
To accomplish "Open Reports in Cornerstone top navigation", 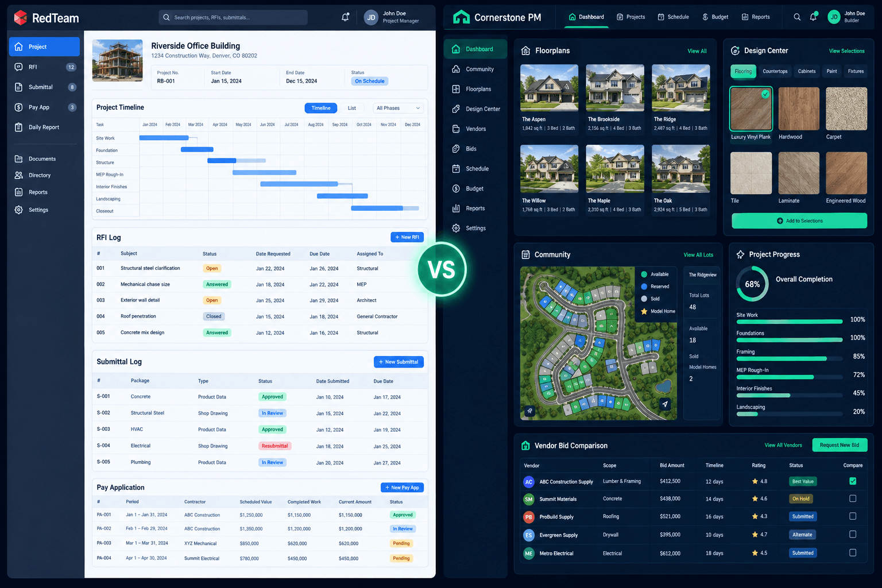I will pyautogui.click(x=756, y=17).
